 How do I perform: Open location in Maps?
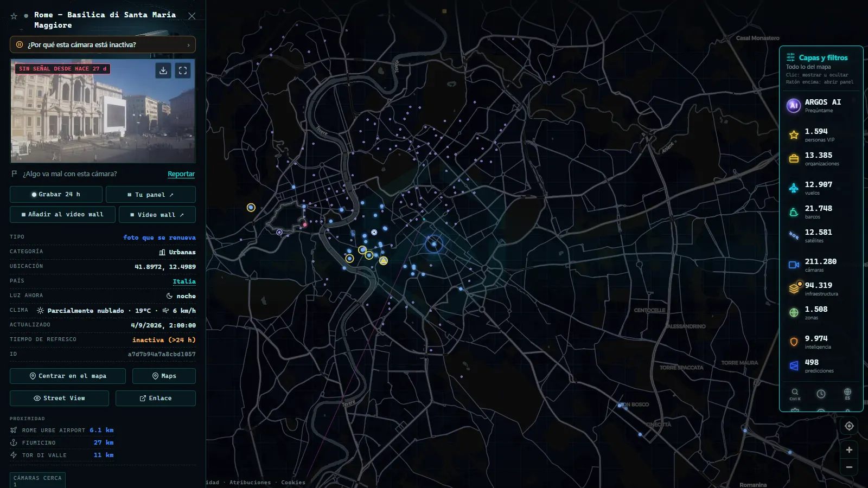164,376
